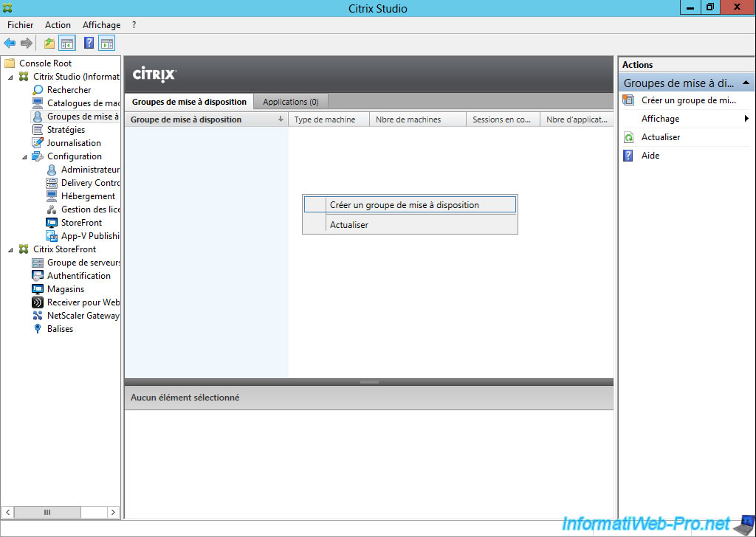Click the Créer un groupe icon in Actions pane
This screenshot has height=537, width=756.
[628, 100]
